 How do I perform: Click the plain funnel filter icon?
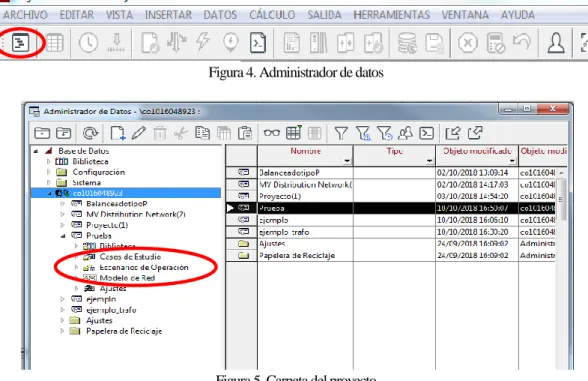340,133
